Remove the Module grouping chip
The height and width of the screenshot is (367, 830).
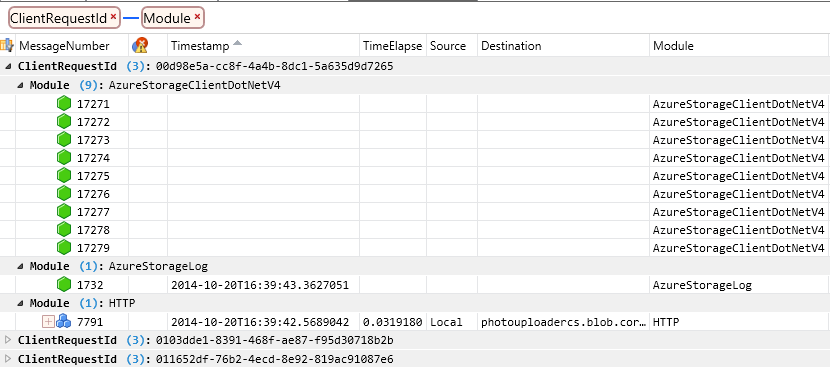[x=197, y=17]
